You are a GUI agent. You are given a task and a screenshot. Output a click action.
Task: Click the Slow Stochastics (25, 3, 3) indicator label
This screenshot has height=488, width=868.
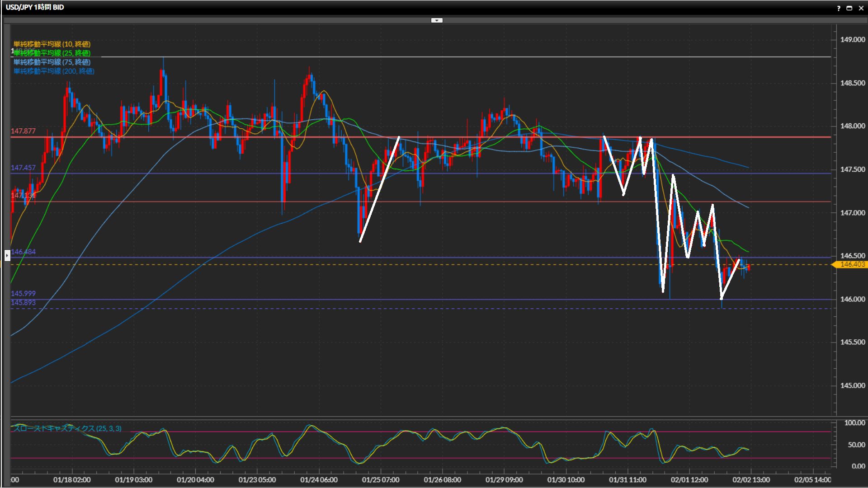[x=67, y=428]
